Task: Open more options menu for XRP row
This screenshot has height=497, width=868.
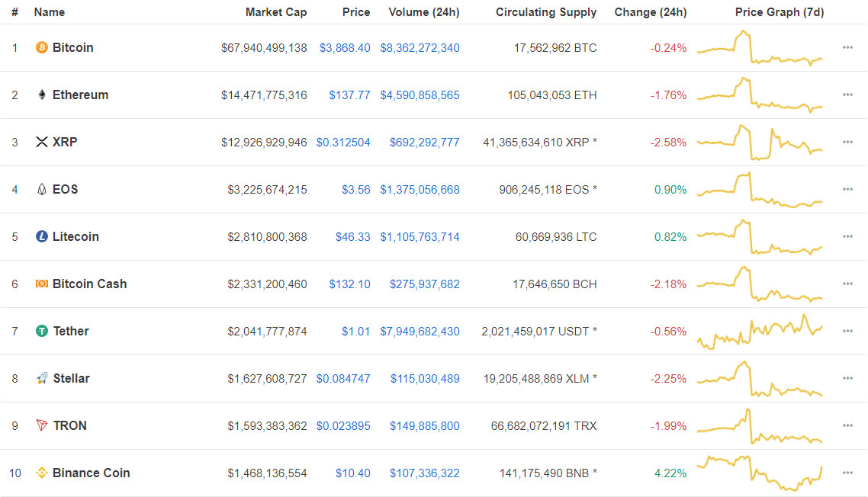Action: (847, 143)
